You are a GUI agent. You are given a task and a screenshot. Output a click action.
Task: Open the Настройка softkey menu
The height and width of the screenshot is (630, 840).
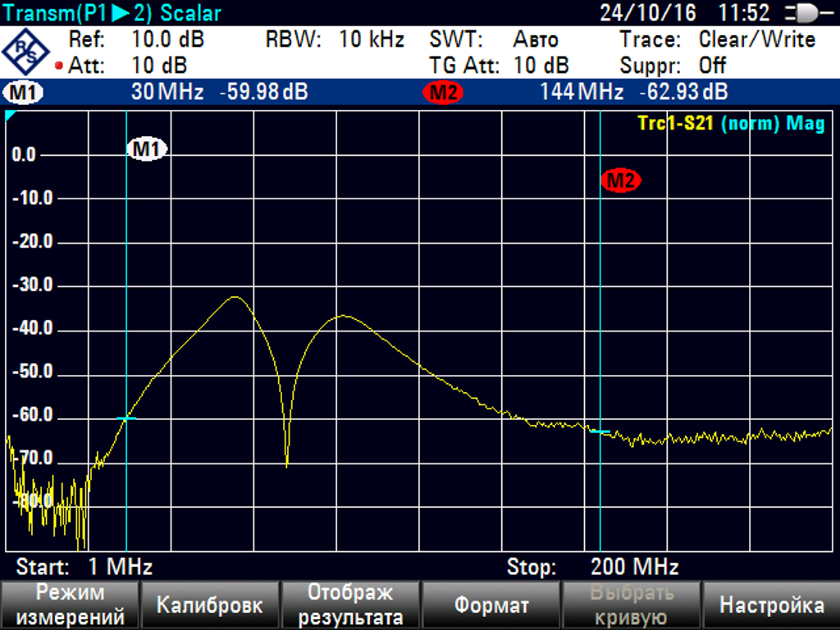tap(771, 605)
